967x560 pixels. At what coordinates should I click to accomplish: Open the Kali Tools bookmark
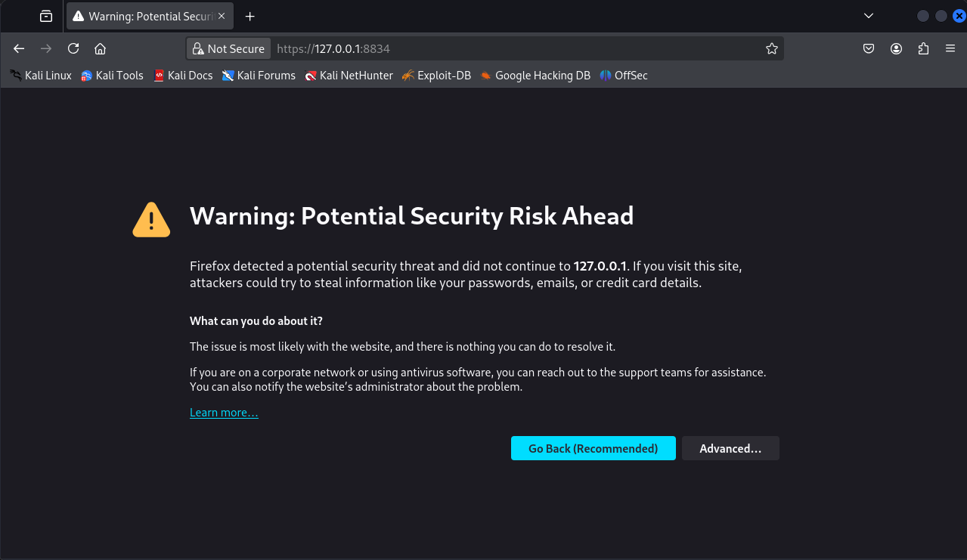[x=112, y=76]
